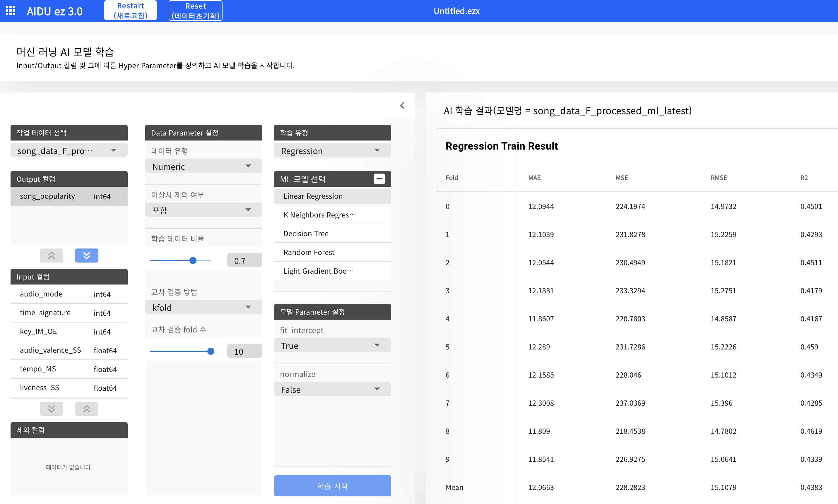Click the training data ratio slider handle
Screen dimensions: 838x504
click(193, 260)
